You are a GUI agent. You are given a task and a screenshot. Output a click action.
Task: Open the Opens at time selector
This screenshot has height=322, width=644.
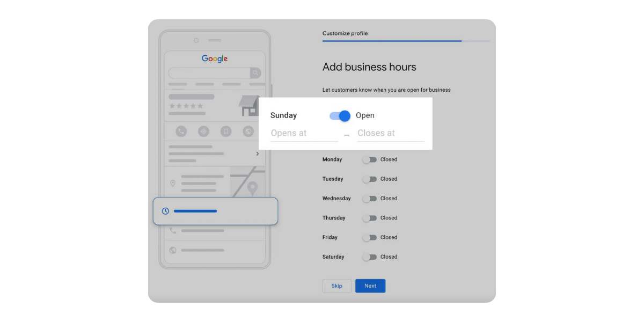coord(303,133)
